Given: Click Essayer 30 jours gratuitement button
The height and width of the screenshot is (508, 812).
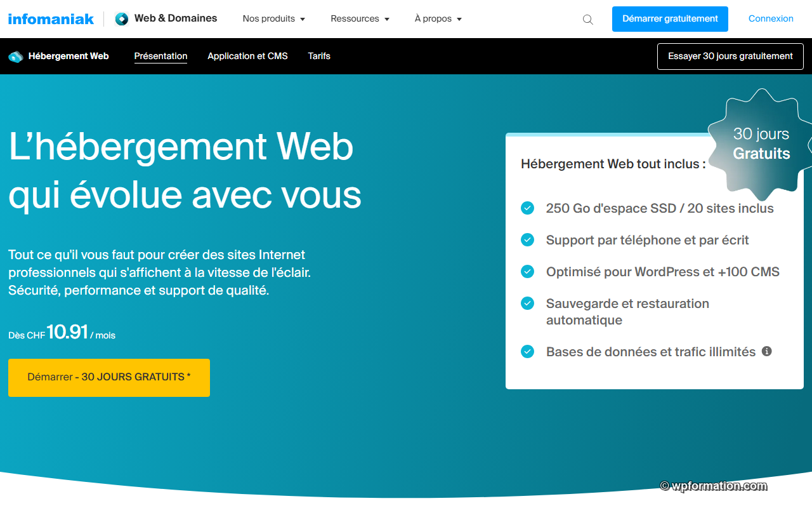Looking at the screenshot, I should pos(730,57).
